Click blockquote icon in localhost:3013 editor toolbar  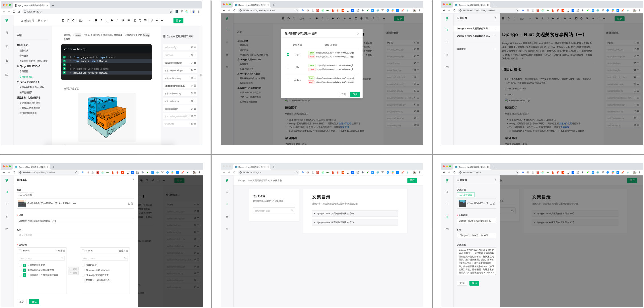(x=157, y=21)
